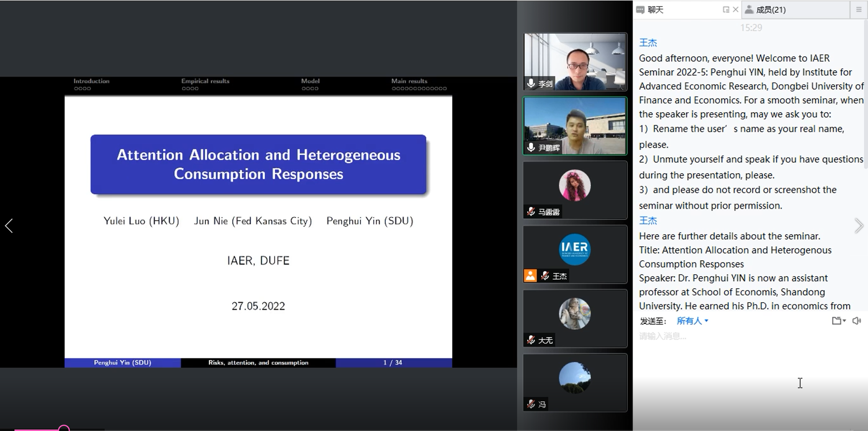Click second 王杰 sender name in chat
868x431 pixels.
click(648, 221)
